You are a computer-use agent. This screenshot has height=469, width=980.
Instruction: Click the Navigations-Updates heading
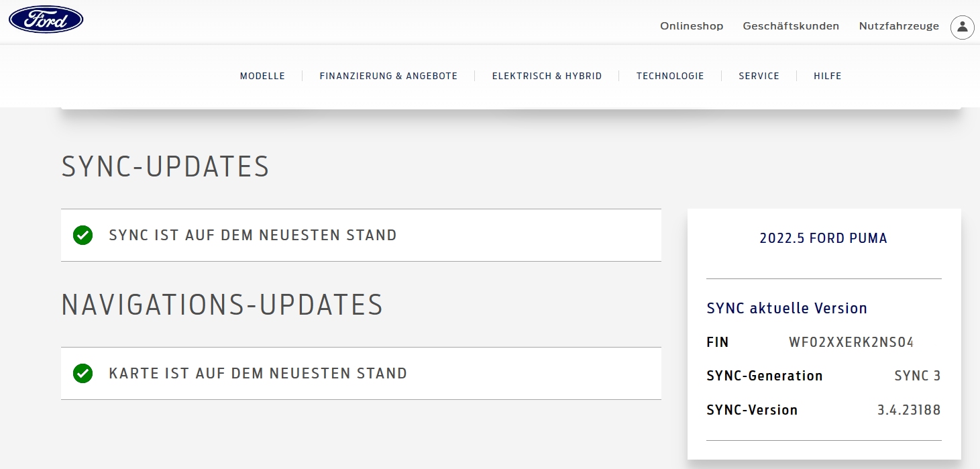[x=222, y=305]
